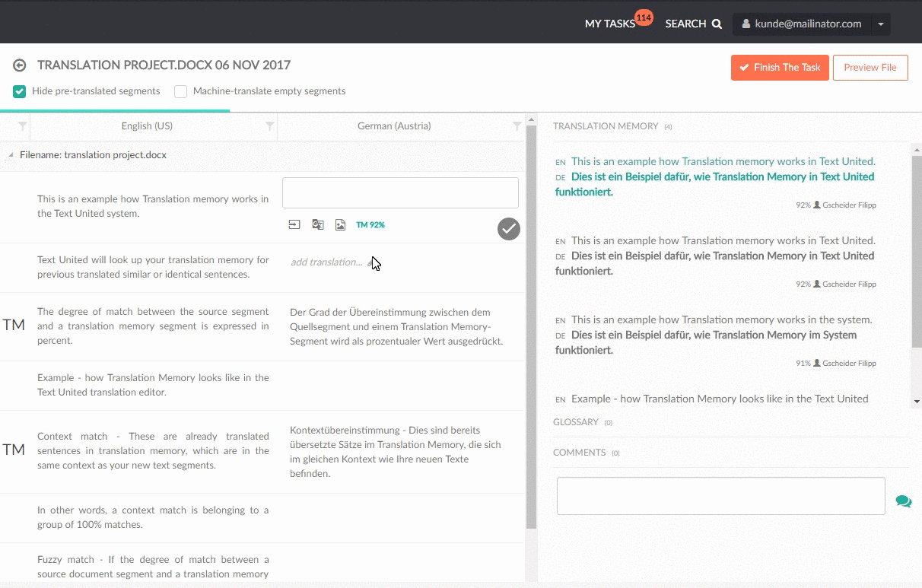Click the TM marker beside 'Context match' segment
Image resolution: width=922 pixels, height=588 pixels.
(14, 450)
